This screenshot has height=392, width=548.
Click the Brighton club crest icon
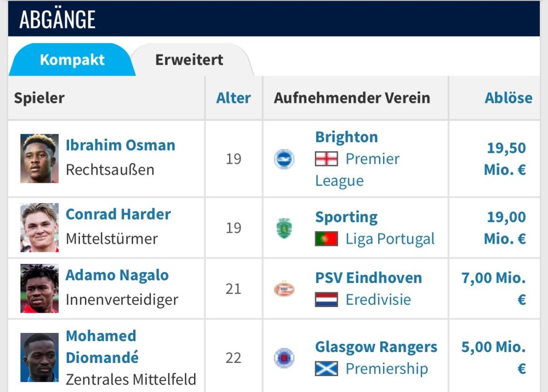coord(284,159)
